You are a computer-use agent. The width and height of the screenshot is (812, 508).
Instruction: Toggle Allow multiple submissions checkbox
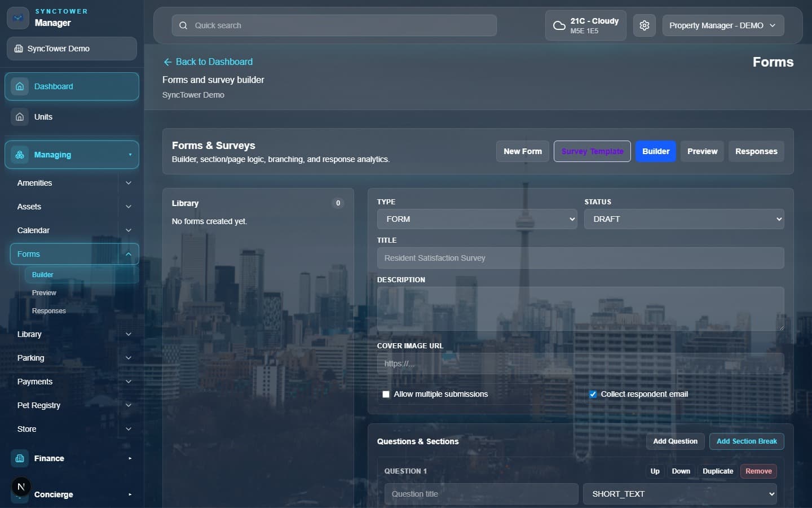point(386,395)
